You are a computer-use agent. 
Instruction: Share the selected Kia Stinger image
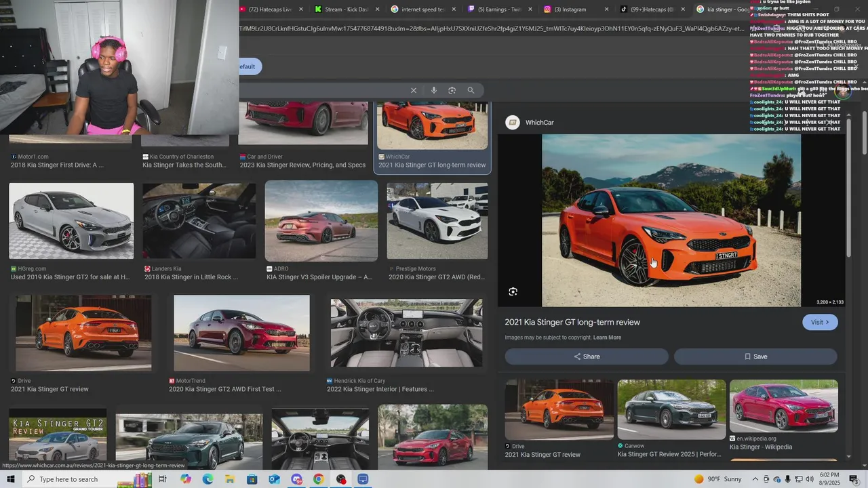(587, 357)
